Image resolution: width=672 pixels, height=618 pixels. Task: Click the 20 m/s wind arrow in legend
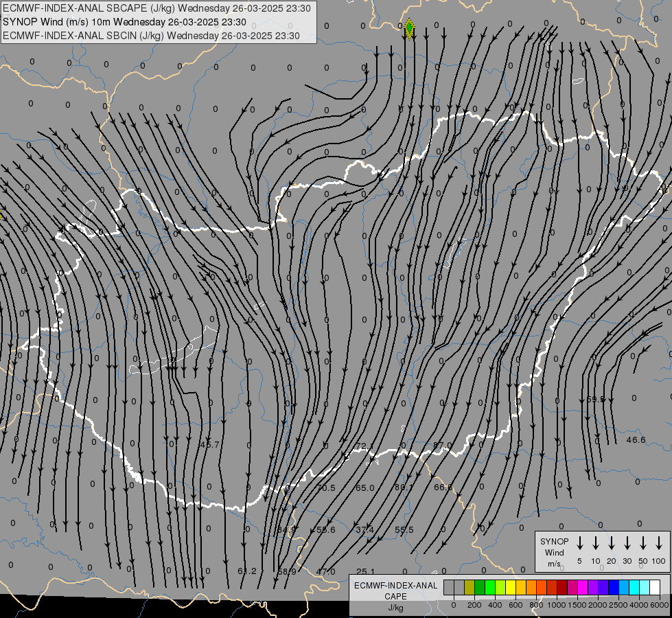(611, 543)
